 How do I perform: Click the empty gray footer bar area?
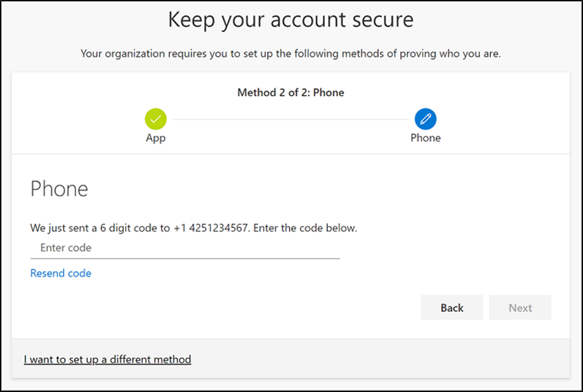coord(383,359)
